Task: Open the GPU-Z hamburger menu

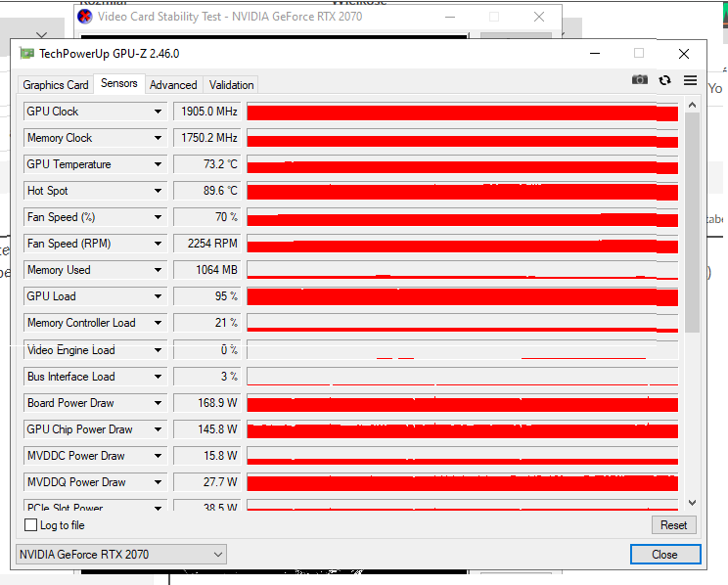Action: point(690,80)
